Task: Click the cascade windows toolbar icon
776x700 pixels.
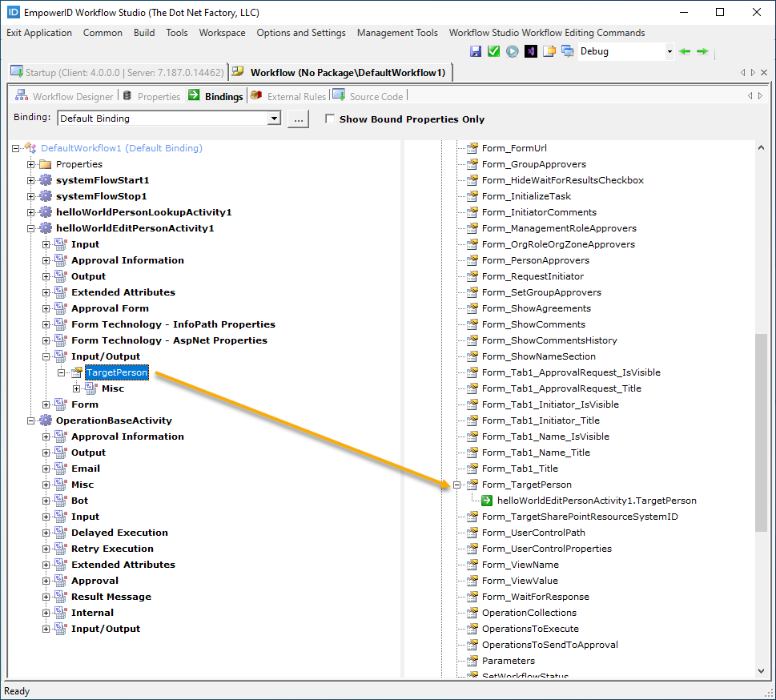Action: (567, 50)
